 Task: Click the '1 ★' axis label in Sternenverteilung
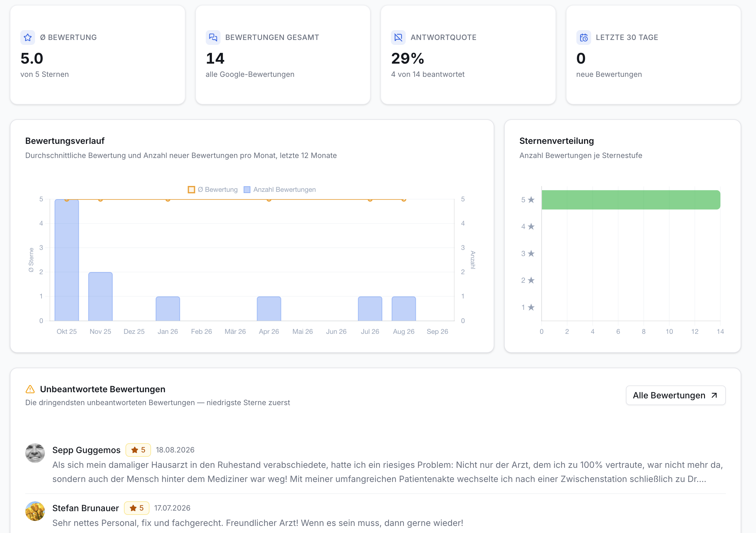528,307
